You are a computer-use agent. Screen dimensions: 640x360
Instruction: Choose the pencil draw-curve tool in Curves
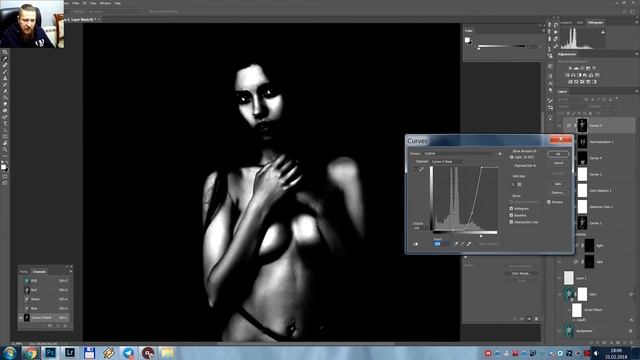coord(421,169)
